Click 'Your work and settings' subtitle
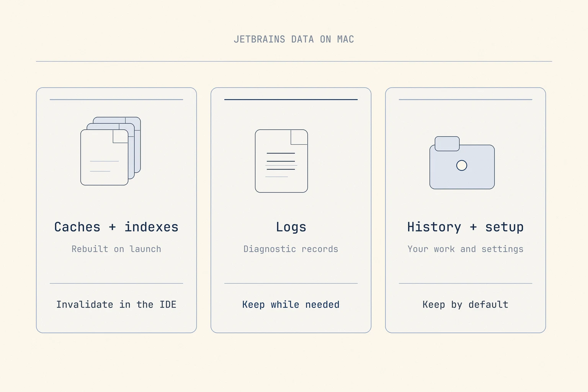The height and width of the screenshot is (392, 588). click(x=465, y=249)
